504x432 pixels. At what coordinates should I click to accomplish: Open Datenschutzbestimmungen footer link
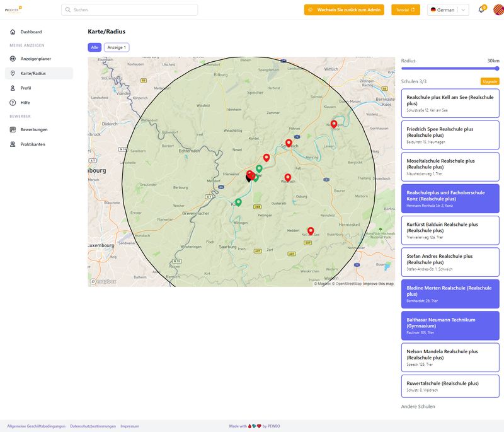tap(93, 426)
